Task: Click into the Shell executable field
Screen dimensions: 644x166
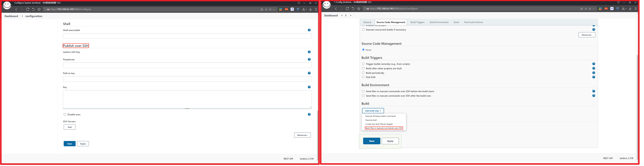Action: click(187, 36)
